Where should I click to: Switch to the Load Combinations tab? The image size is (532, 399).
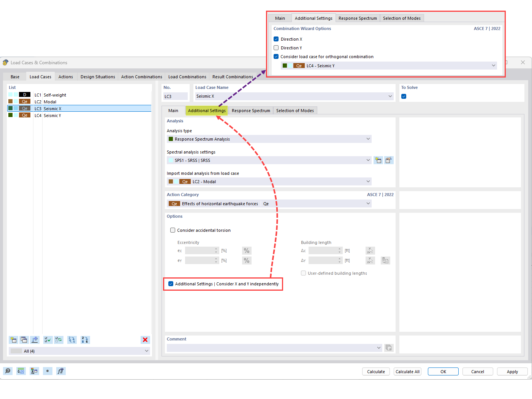pos(187,77)
